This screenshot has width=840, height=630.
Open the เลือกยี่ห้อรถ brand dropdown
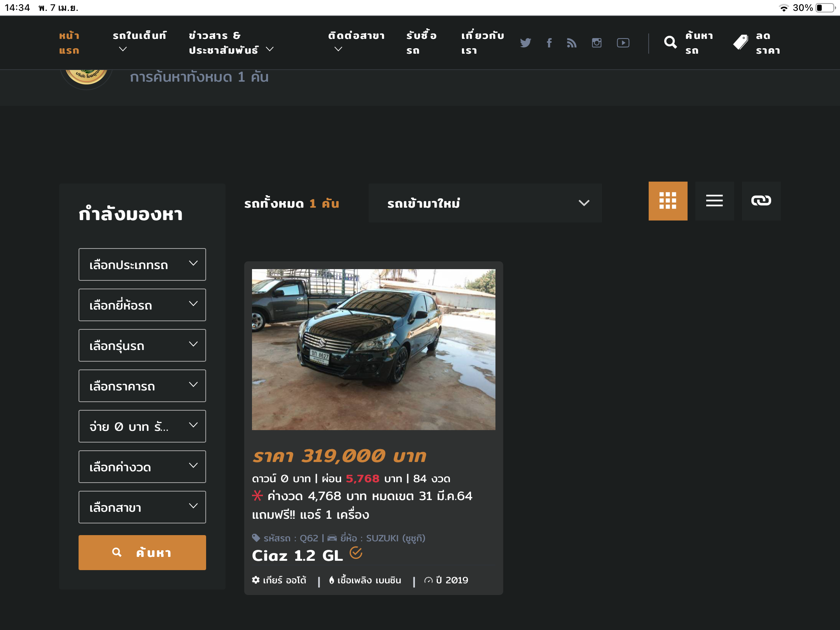(142, 305)
